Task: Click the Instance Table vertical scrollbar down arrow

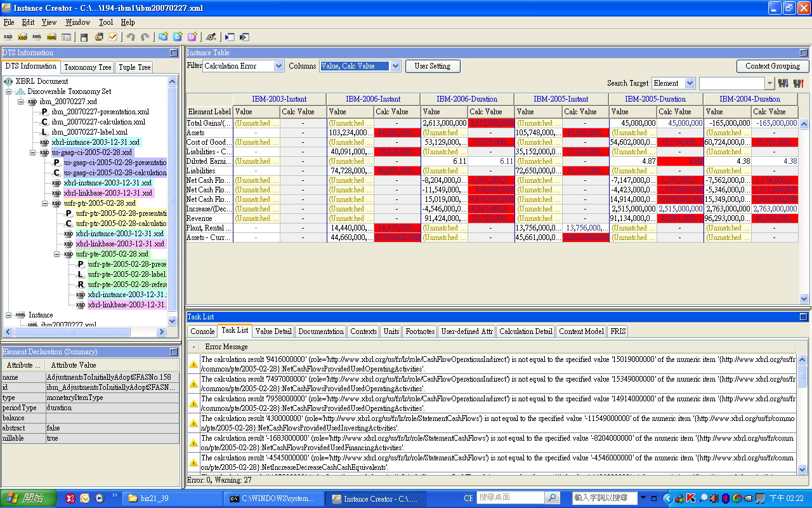Action: click(x=804, y=299)
